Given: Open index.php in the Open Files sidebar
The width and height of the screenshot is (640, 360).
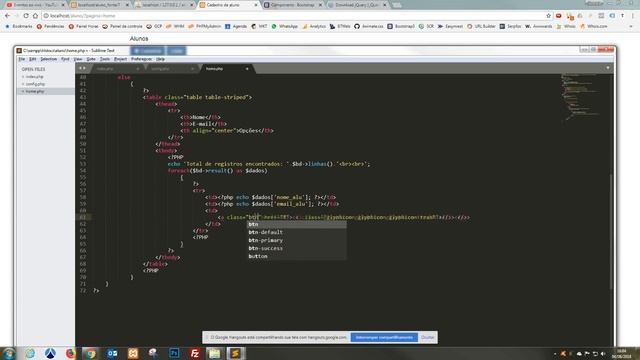Looking at the screenshot, I should click(35, 77).
